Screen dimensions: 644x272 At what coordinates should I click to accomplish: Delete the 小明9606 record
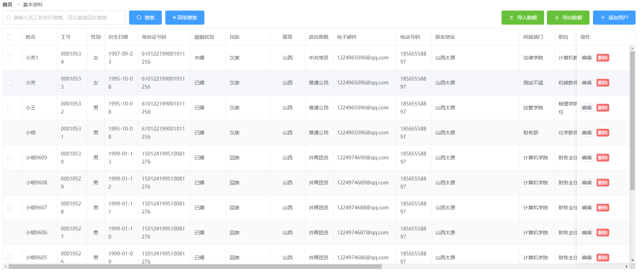pyautogui.click(x=603, y=233)
